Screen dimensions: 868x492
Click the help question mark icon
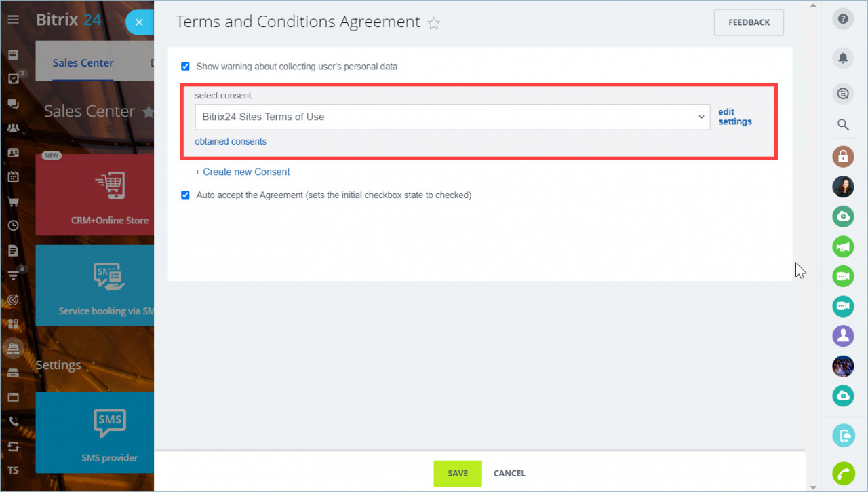843,19
